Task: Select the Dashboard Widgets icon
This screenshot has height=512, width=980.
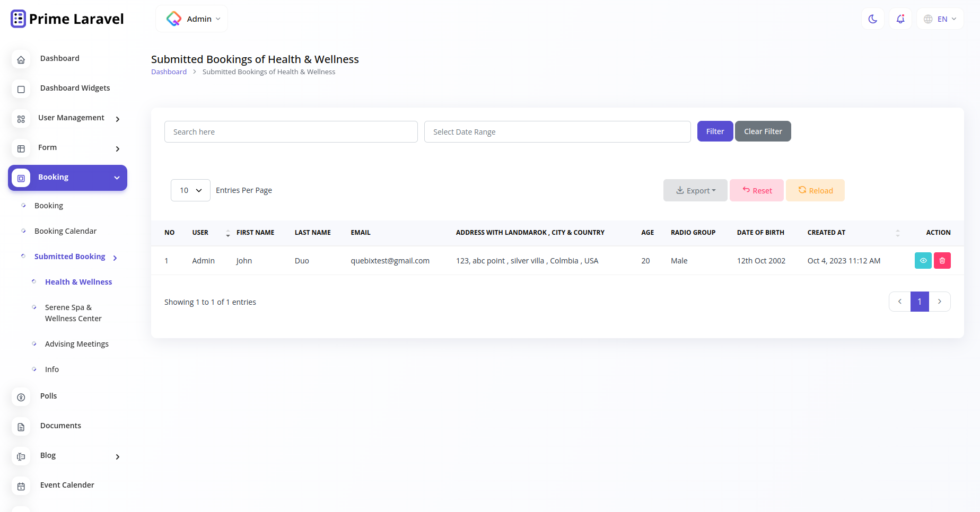Action: pyautogui.click(x=21, y=89)
